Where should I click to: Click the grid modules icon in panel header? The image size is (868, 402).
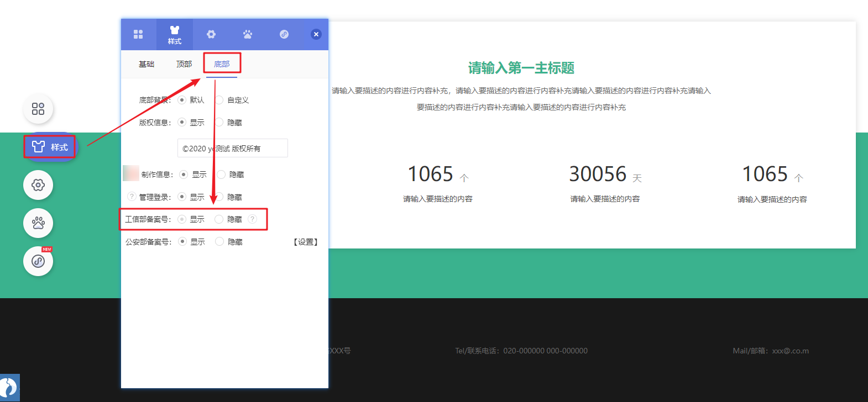[138, 34]
